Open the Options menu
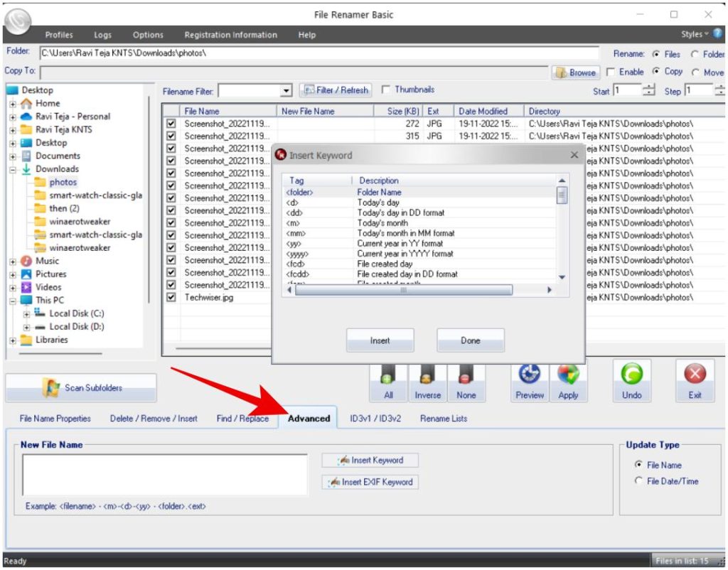The height and width of the screenshot is (570, 728). click(148, 35)
